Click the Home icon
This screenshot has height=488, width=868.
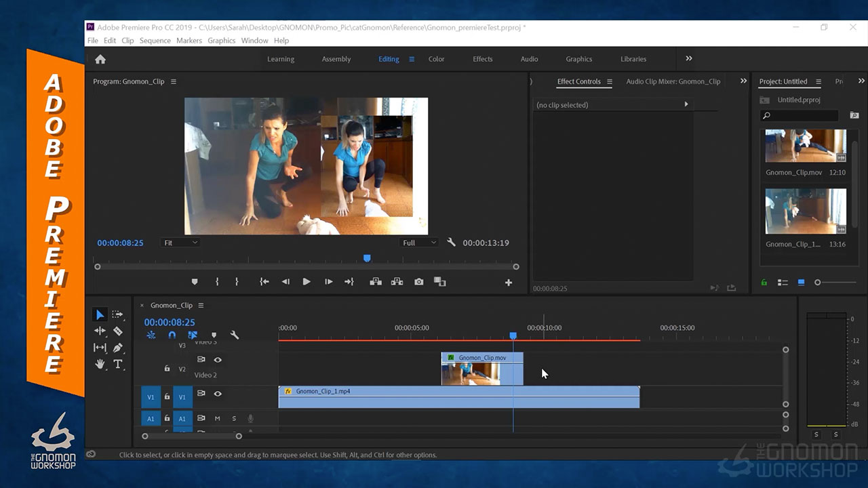click(100, 59)
